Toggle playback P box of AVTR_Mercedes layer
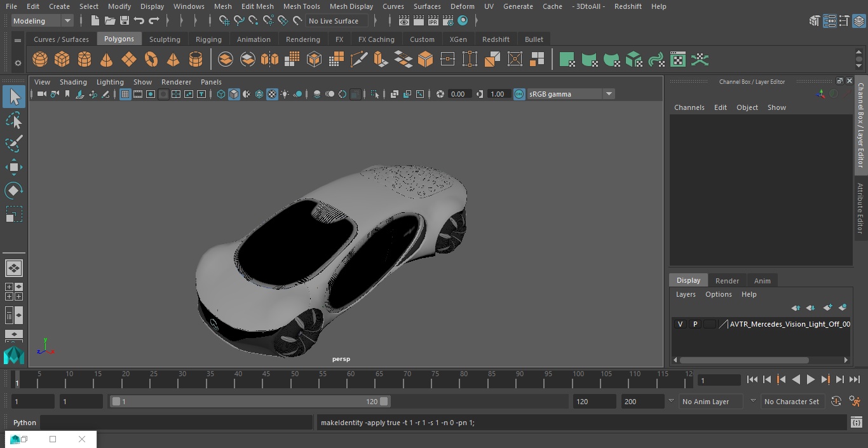The image size is (868, 448). point(695,324)
